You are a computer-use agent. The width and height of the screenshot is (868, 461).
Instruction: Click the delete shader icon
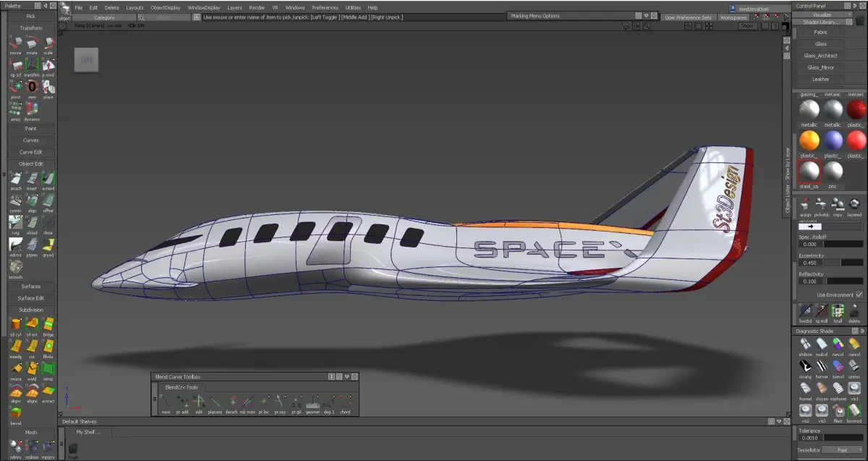854,312
